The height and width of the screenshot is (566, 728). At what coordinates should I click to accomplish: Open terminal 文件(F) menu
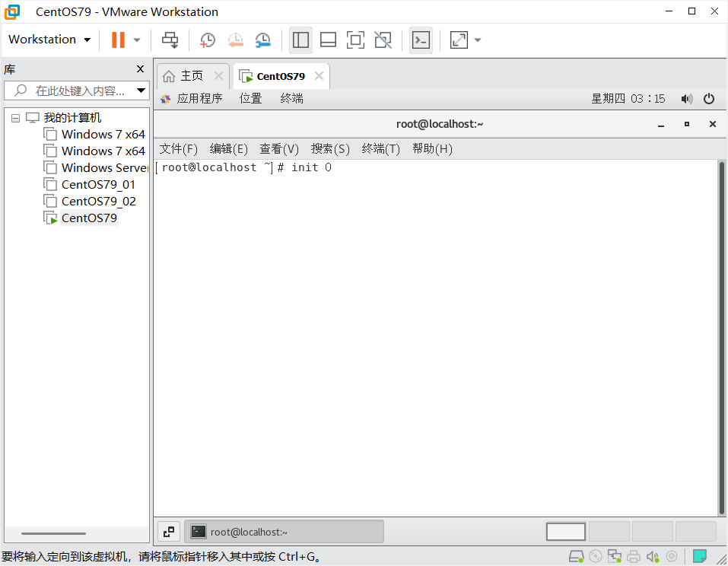[x=179, y=148]
